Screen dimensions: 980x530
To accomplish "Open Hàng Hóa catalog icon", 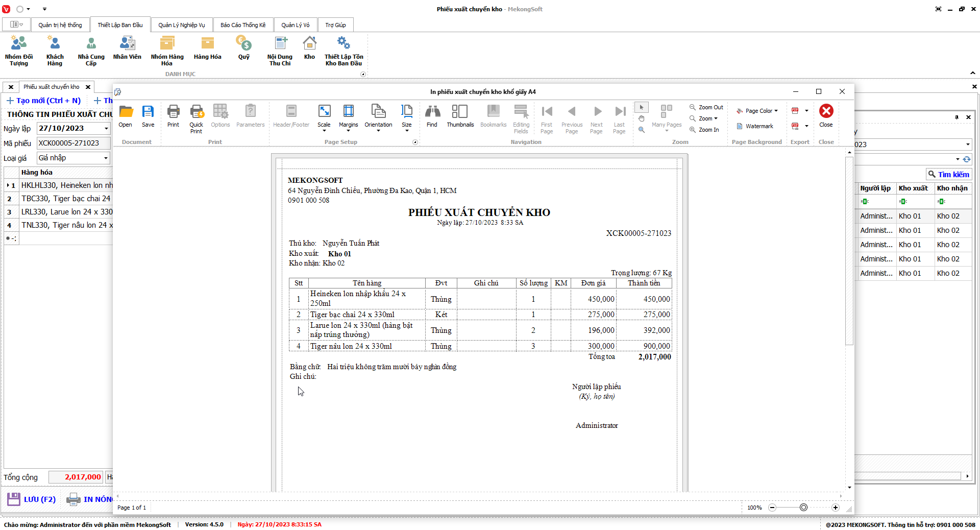I will point(207,49).
